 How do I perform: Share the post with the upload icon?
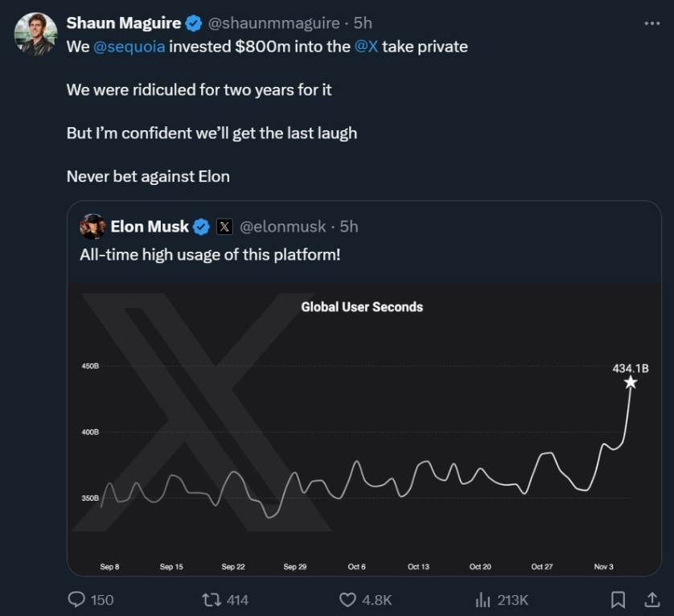[651, 600]
